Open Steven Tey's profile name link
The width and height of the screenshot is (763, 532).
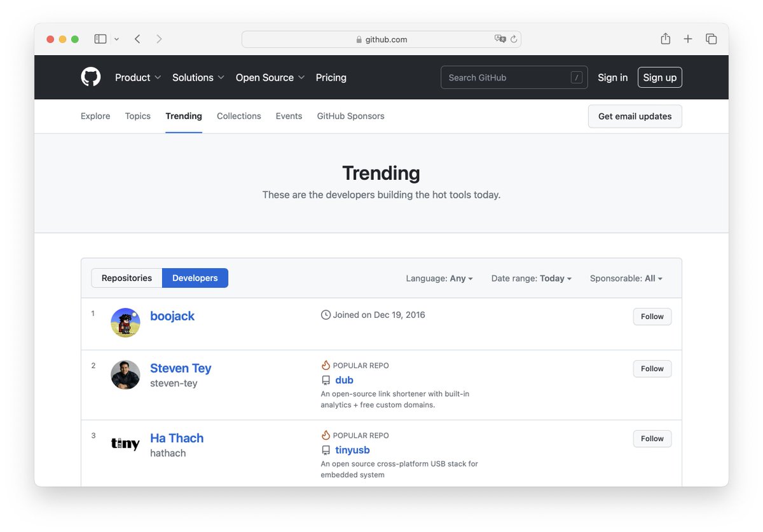[181, 368]
